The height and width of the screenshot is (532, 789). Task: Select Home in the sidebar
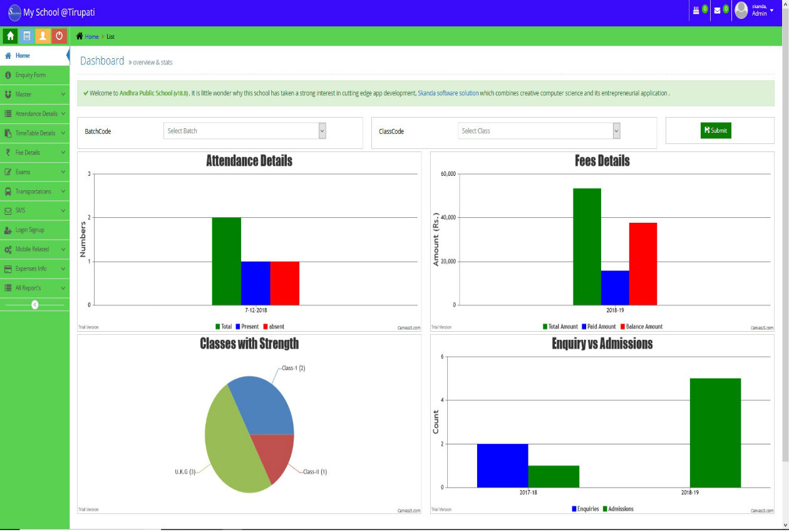click(34, 56)
